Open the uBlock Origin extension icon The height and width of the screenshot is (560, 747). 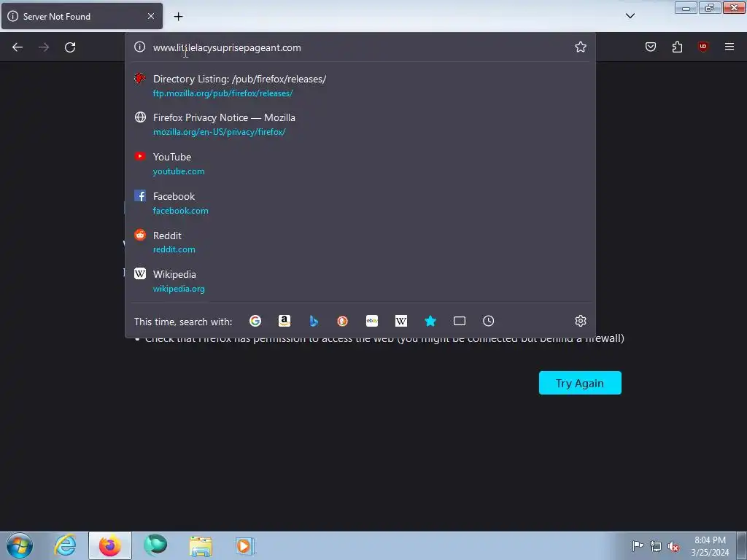[x=703, y=47]
